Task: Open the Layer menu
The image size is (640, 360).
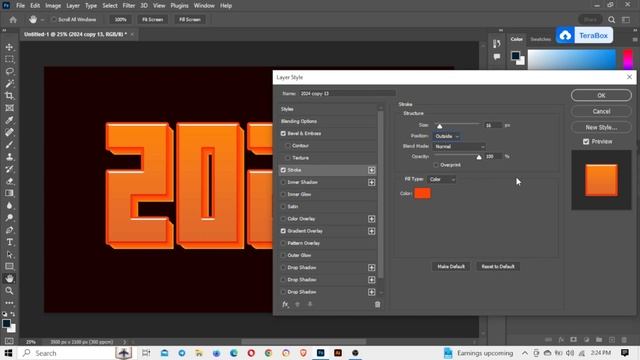Action: pyautogui.click(x=73, y=6)
